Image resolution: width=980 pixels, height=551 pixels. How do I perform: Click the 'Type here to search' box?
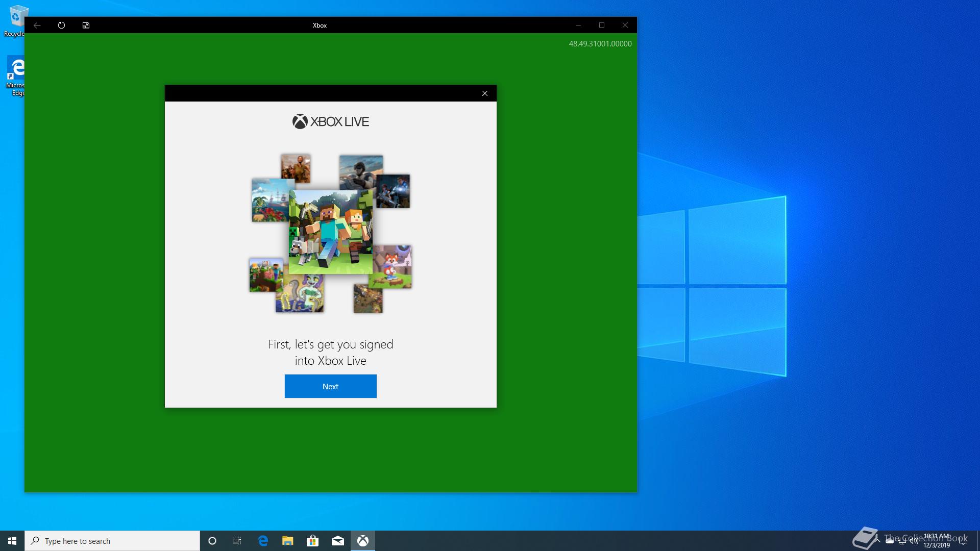pyautogui.click(x=112, y=541)
